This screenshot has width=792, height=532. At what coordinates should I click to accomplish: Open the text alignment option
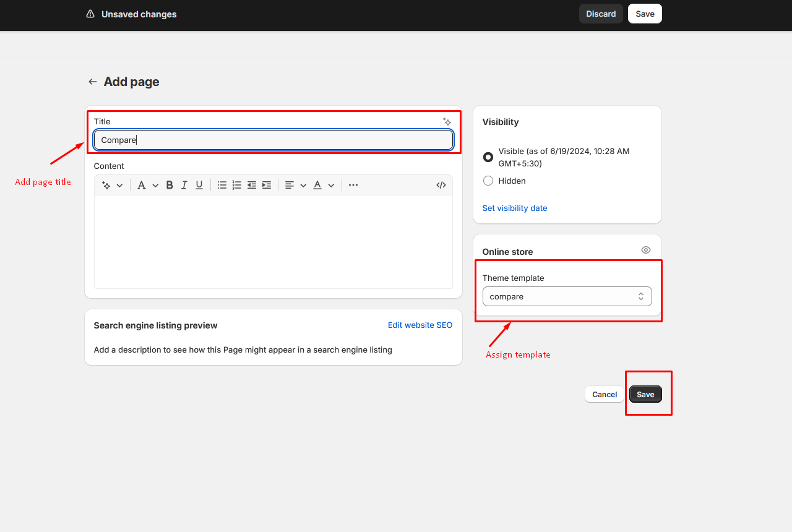coord(290,185)
